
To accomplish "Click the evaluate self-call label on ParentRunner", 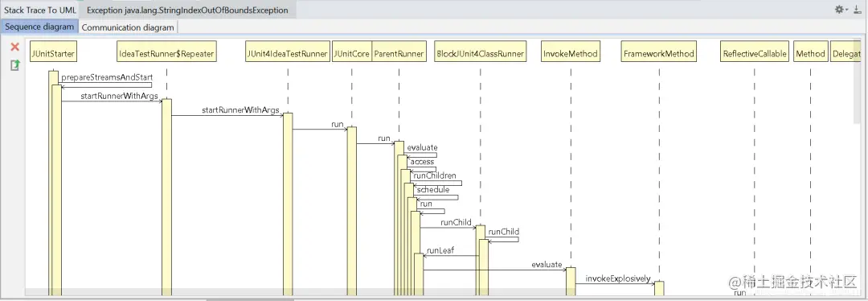I will (423, 147).
